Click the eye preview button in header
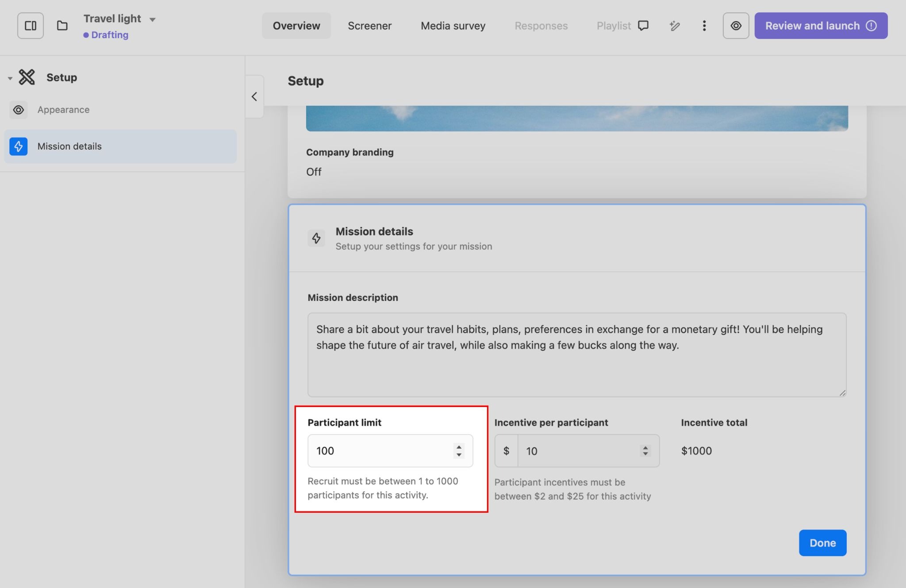 736,26
